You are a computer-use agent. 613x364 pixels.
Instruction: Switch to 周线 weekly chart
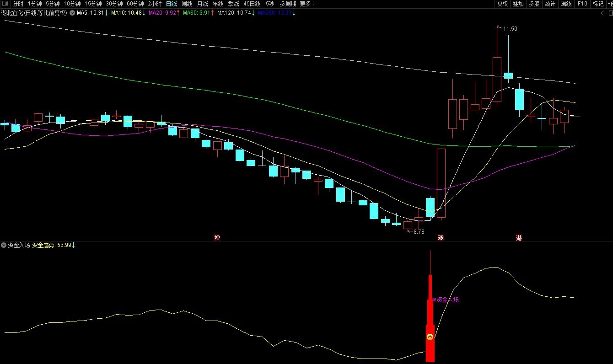187,4
